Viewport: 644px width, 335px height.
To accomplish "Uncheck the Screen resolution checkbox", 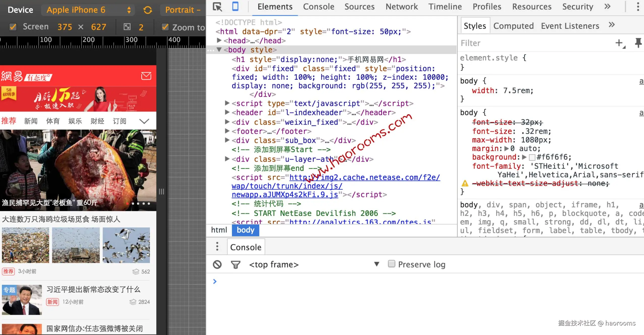I will click(13, 27).
